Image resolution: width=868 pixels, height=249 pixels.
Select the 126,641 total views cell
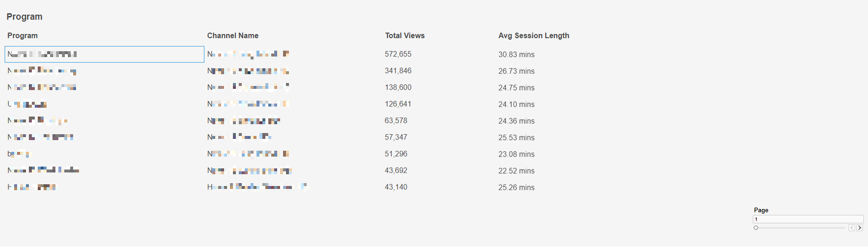398,104
